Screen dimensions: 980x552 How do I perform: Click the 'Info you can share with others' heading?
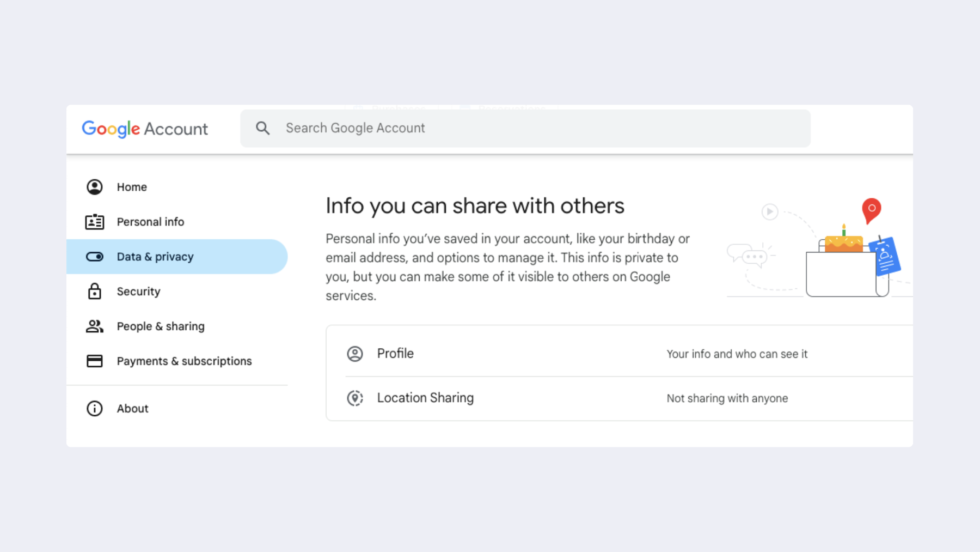point(475,206)
